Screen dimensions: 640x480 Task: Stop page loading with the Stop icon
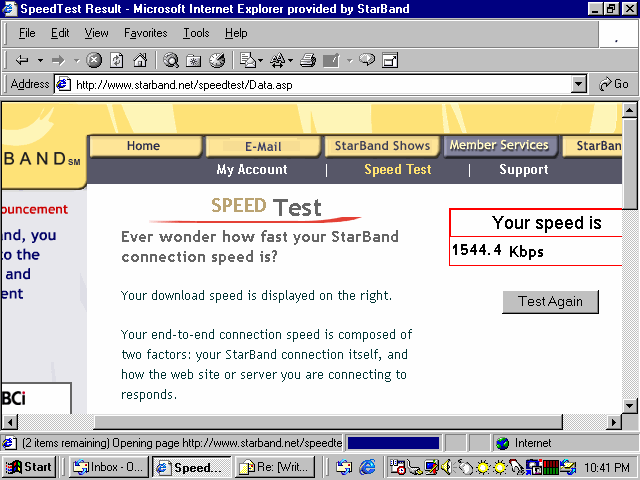tap(94, 60)
